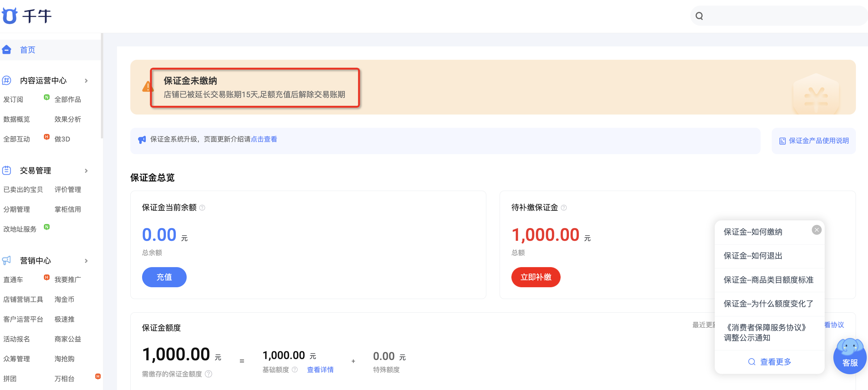The width and height of the screenshot is (868, 390).
Task: Open 数据概览 in the sidebar
Action: (16, 119)
